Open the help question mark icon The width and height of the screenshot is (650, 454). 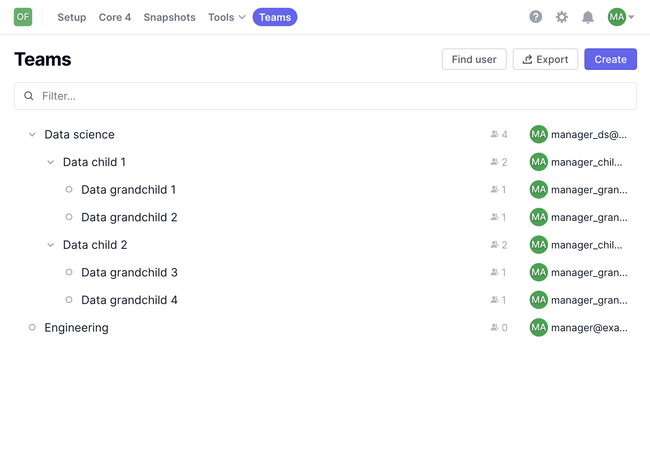pyautogui.click(x=536, y=17)
